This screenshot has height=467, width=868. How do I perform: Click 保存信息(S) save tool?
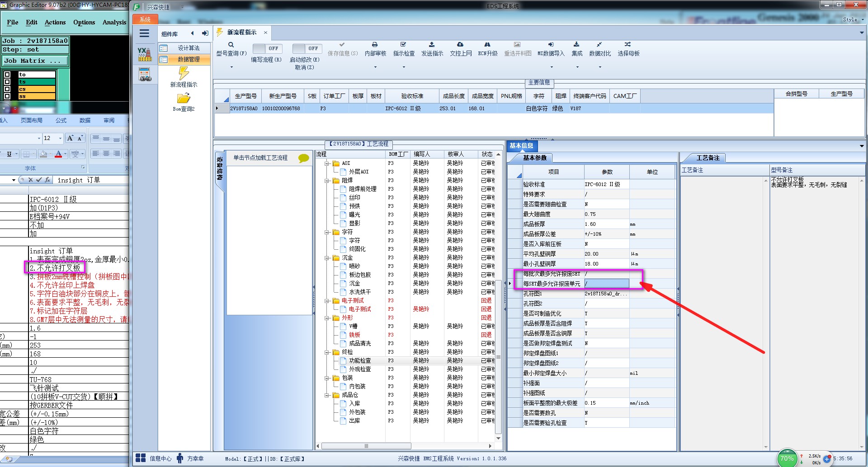click(x=342, y=49)
